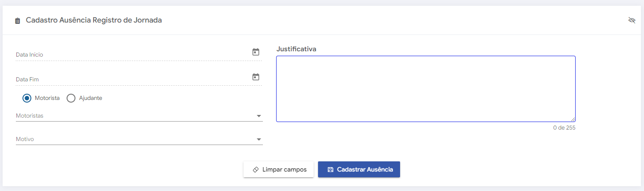Select the Ajudante radio button
Screen dimensions: 644x191
(71, 98)
